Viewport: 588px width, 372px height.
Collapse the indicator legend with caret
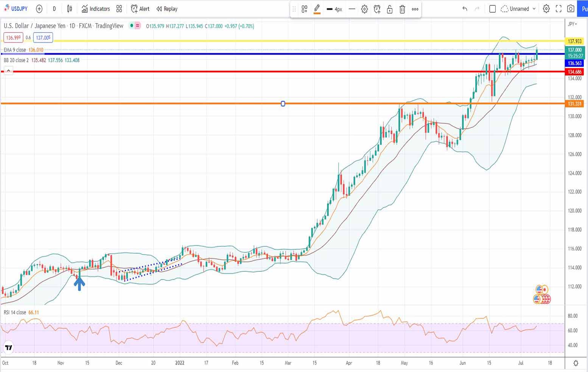pos(8,71)
